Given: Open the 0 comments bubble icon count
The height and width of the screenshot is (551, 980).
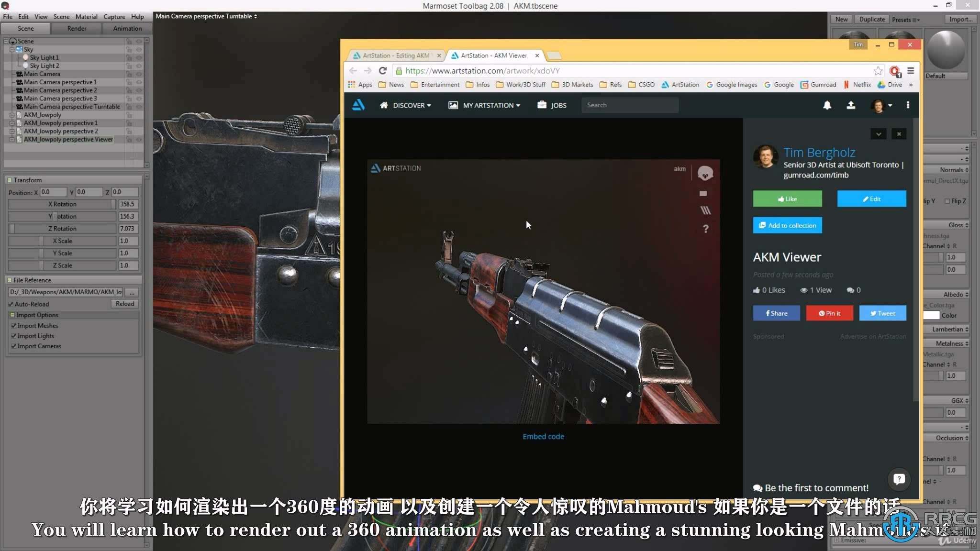Looking at the screenshot, I should [x=853, y=290].
